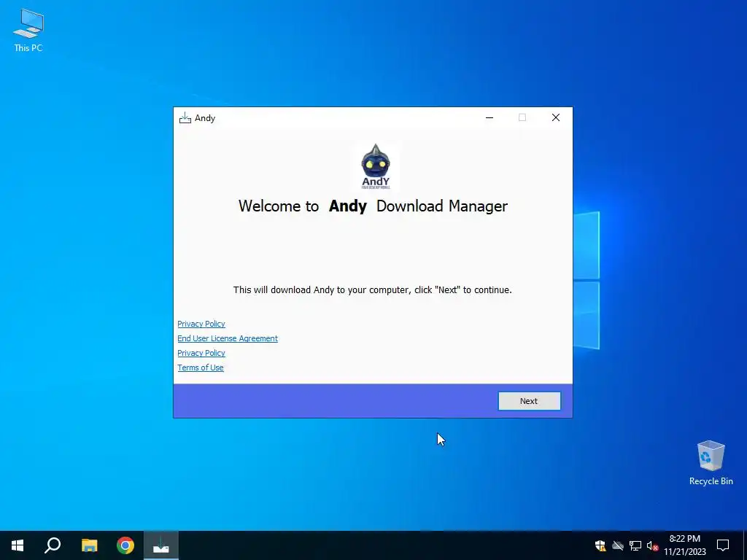Open the Privacy Policy link below the License Agreement
Image resolution: width=747 pixels, height=560 pixels.
201,353
